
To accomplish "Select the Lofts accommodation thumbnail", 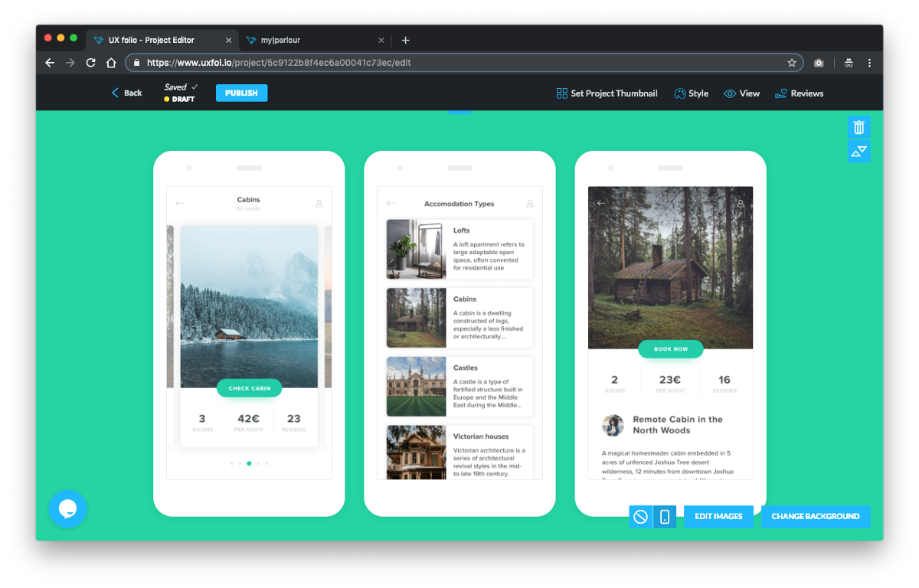I will [416, 249].
